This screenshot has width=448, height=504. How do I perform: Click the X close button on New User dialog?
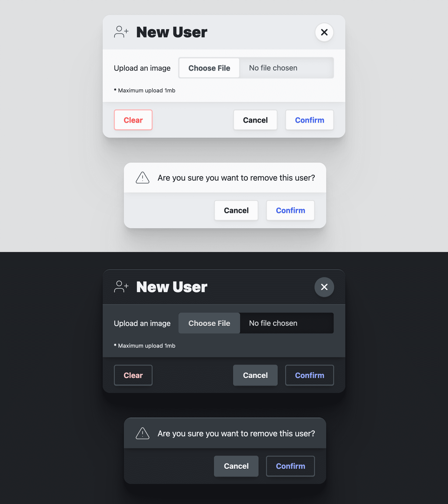[324, 32]
